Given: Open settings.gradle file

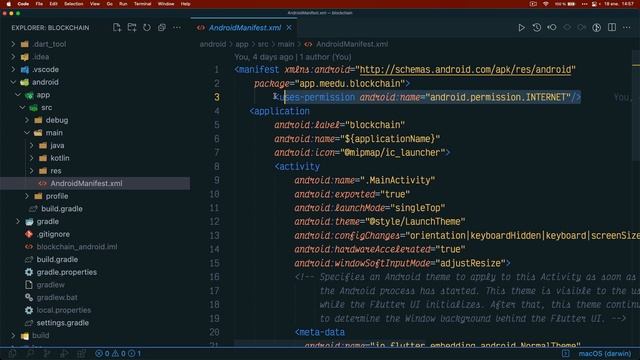Looking at the screenshot, I should point(62,322).
